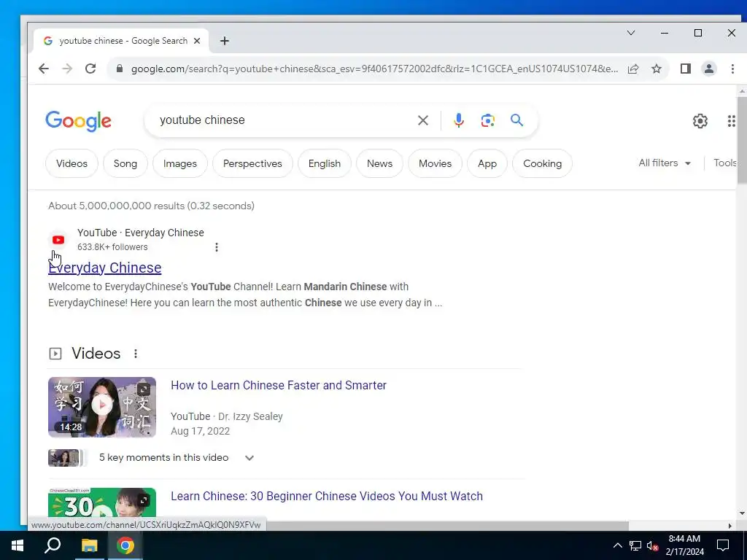Click the Google logo
The width and height of the screenshot is (747, 560).
79,120
